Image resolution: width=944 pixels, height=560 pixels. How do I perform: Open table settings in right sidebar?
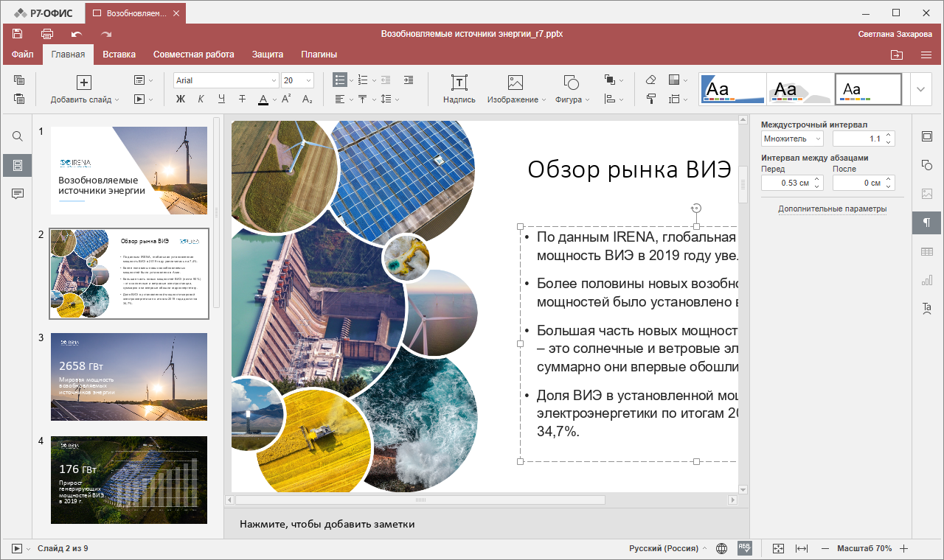point(927,252)
